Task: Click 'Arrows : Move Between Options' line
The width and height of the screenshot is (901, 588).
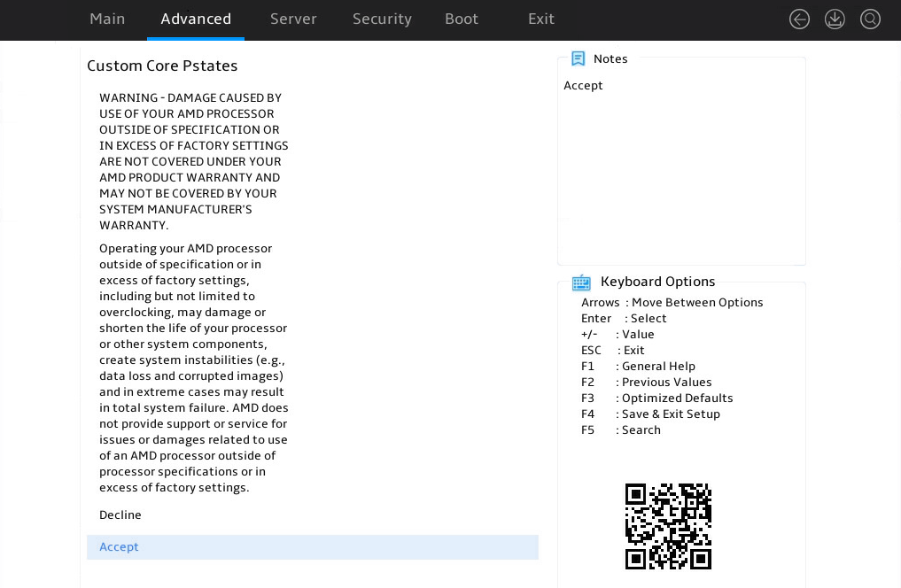Action: pyautogui.click(x=672, y=303)
